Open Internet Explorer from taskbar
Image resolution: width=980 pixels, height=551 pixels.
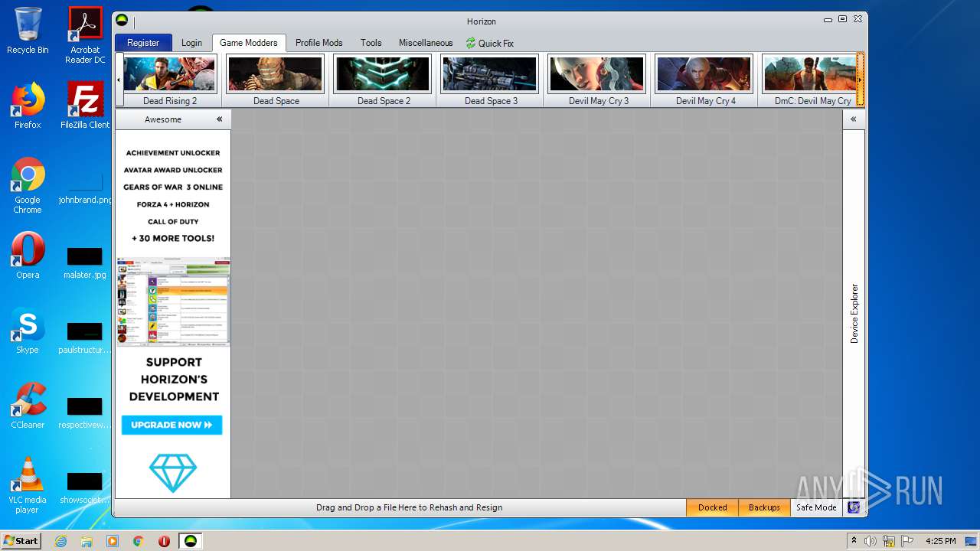[x=60, y=541]
